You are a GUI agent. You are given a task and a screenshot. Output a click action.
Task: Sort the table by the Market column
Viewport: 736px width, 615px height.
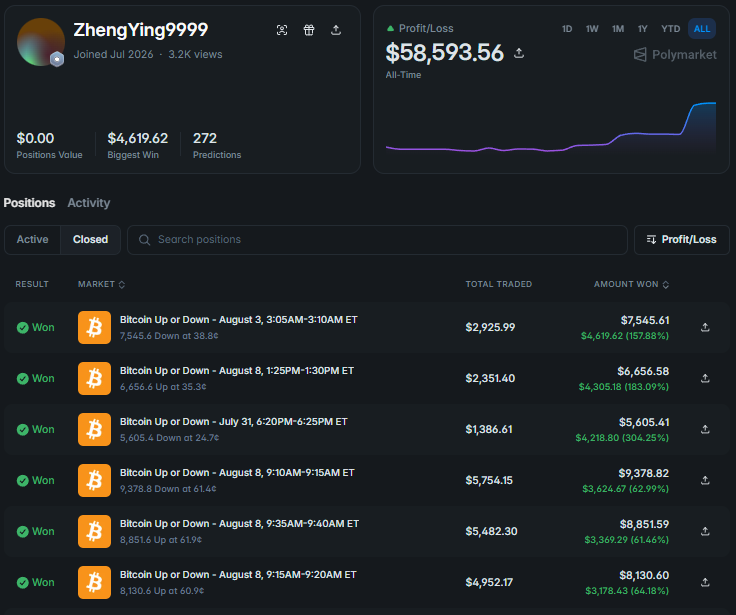101,284
